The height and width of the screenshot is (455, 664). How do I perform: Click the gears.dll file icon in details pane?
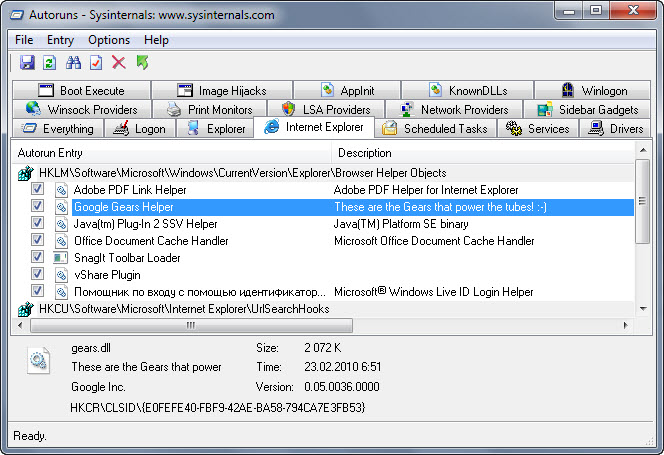tap(39, 361)
